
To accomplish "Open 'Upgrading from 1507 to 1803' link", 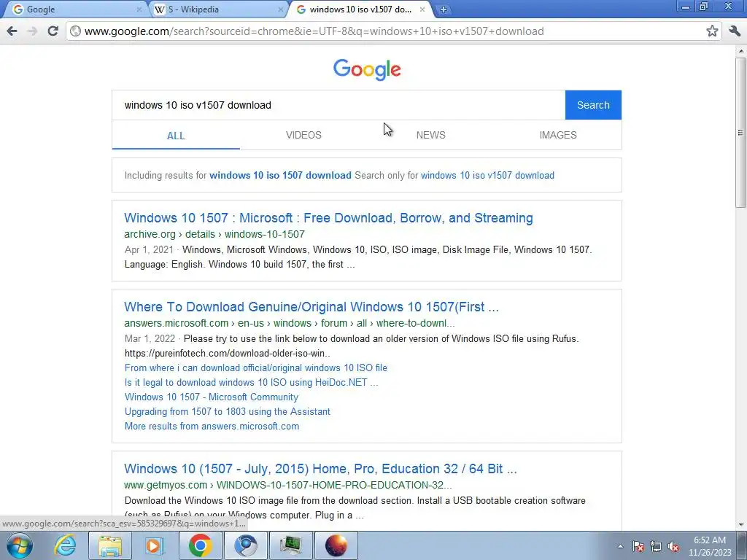I will pos(228,411).
